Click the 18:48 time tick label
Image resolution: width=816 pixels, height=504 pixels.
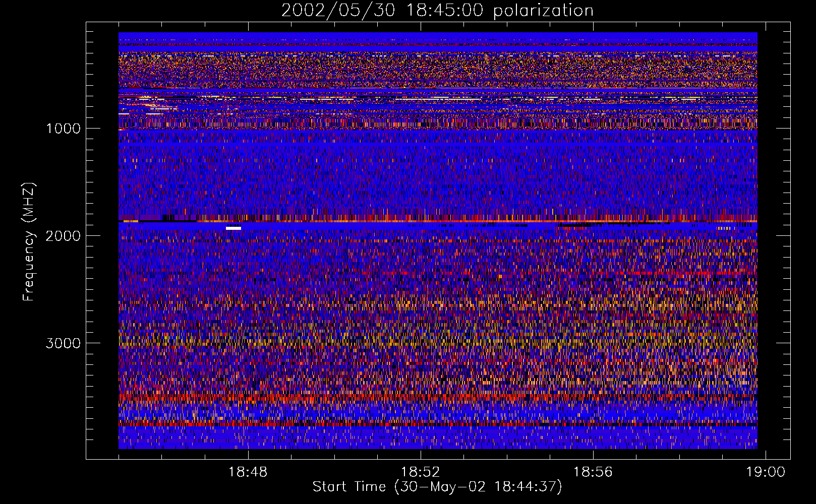click(248, 472)
